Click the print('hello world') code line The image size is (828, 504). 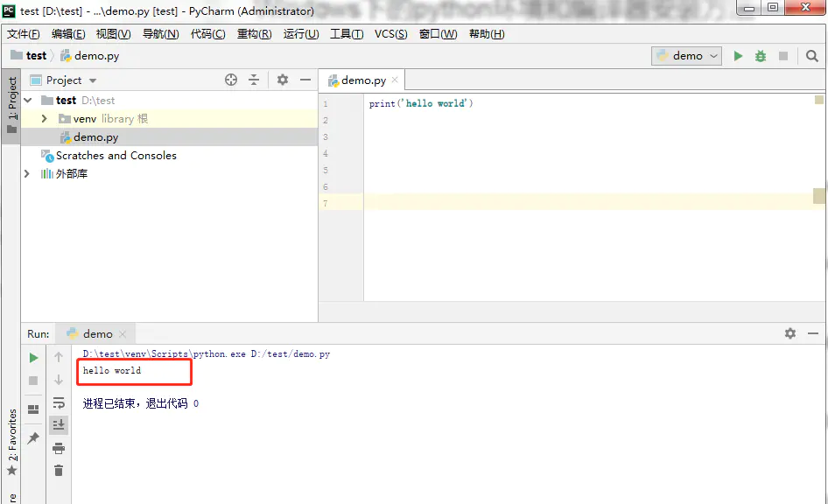(x=421, y=103)
